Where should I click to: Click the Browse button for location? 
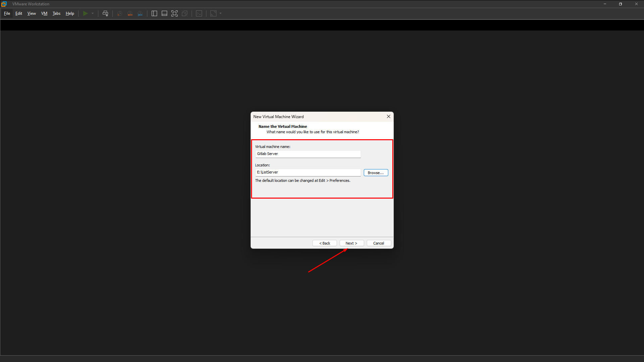pyautogui.click(x=376, y=173)
